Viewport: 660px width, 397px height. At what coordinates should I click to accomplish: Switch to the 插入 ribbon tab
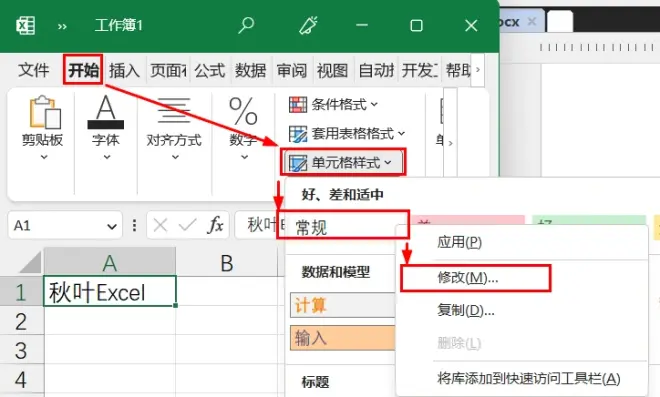tap(124, 70)
